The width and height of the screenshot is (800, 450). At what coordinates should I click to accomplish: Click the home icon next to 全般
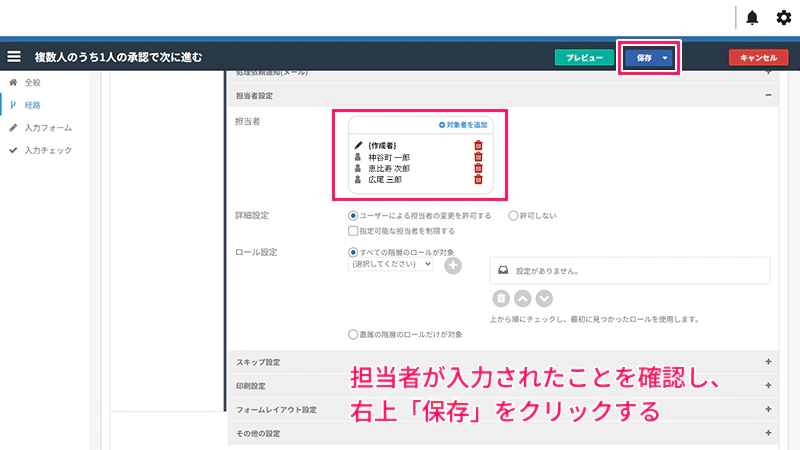(x=13, y=82)
